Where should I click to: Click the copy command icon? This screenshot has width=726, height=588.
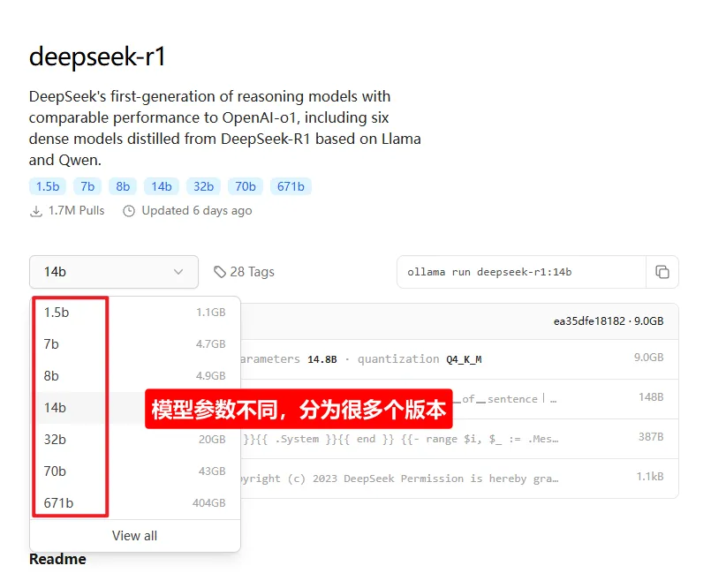pos(662,272)
